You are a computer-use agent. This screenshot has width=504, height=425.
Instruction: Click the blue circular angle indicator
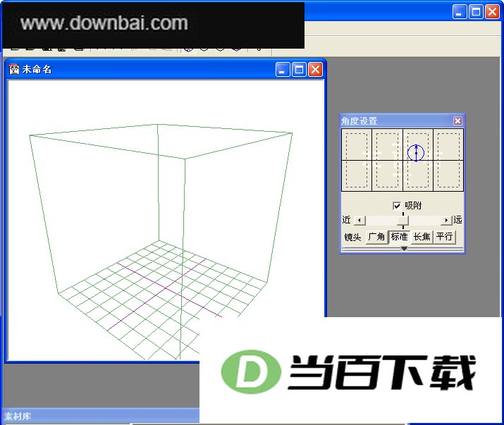(x=416, y=153)
